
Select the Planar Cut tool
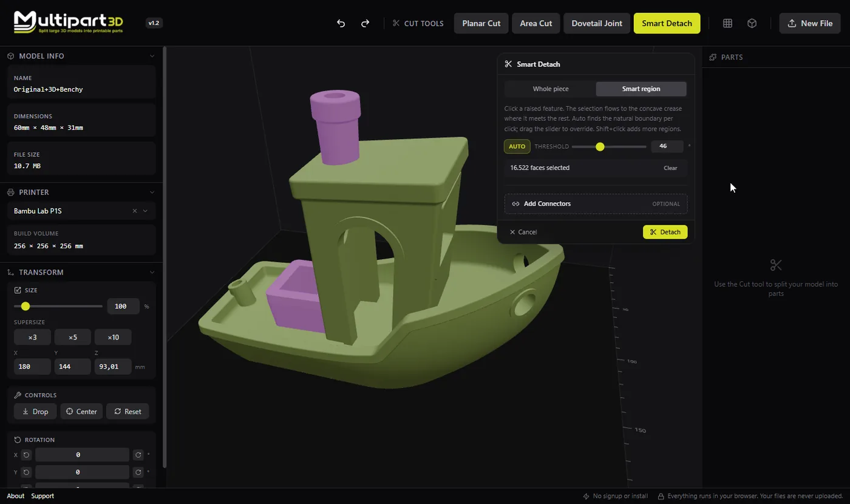pyautogui.click(x=481, y=24)
